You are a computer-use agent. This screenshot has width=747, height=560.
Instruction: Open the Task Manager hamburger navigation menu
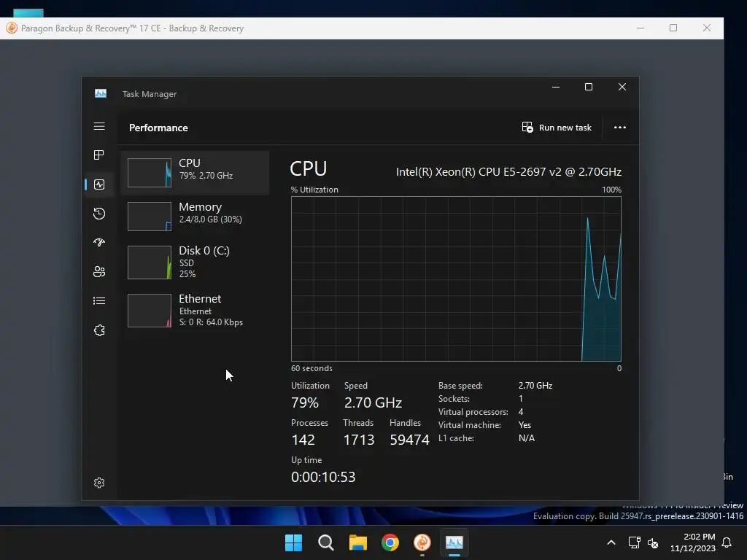[99, 126]
